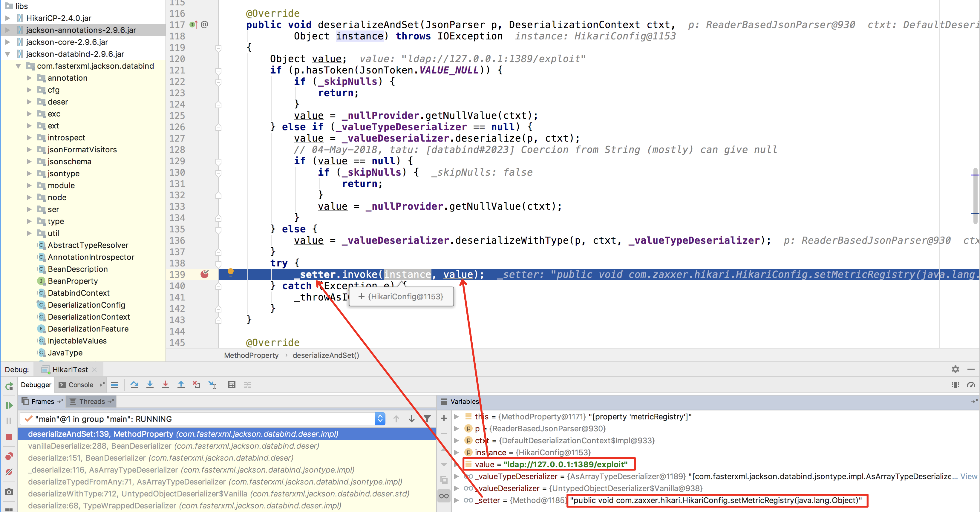Open the debug panel settings gear
Screen dimensions: 980x512
[955, 369]
